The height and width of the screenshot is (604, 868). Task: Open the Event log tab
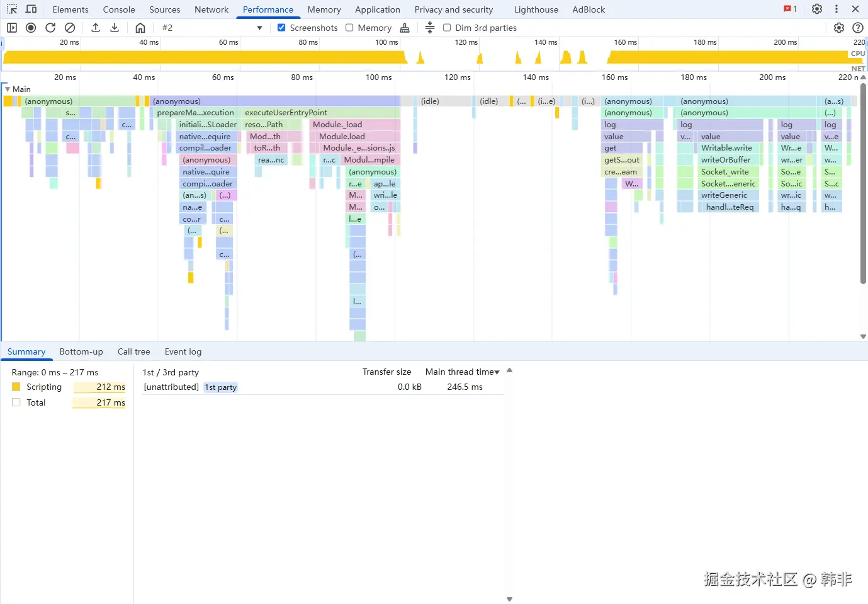tap(183, 352)
